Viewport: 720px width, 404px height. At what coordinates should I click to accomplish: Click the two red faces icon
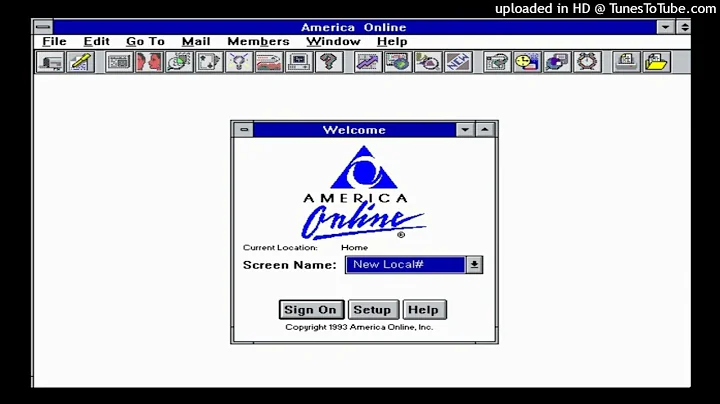click(149, 62)
